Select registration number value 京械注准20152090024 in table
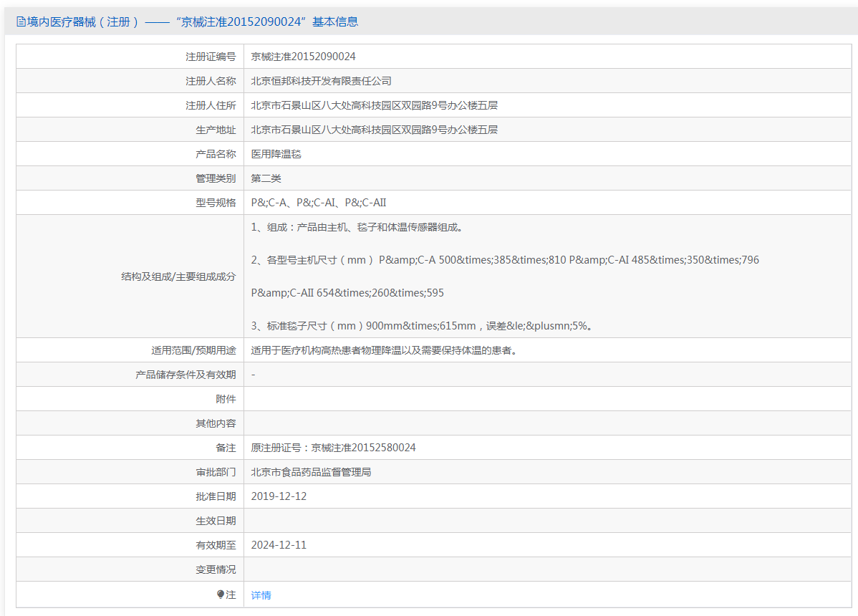The height and width of the screenshot is (616, 858). (x=303, y=57)
